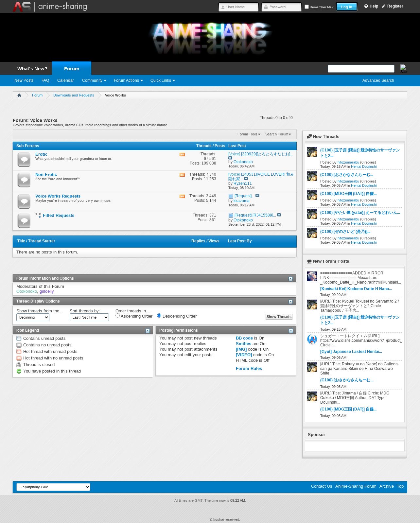Click Voice Works Requests status bubble icon
This screenshot has width=420, height=523.
(24, 201)
